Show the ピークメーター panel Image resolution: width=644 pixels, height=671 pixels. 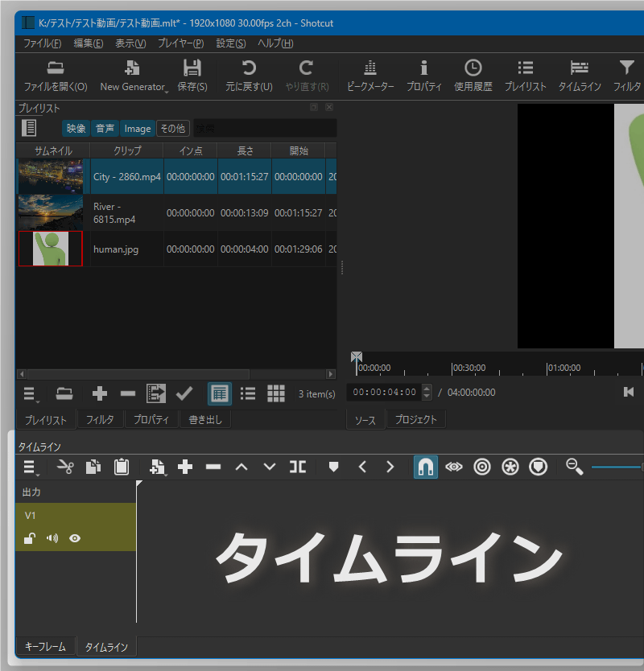point(370,76)
